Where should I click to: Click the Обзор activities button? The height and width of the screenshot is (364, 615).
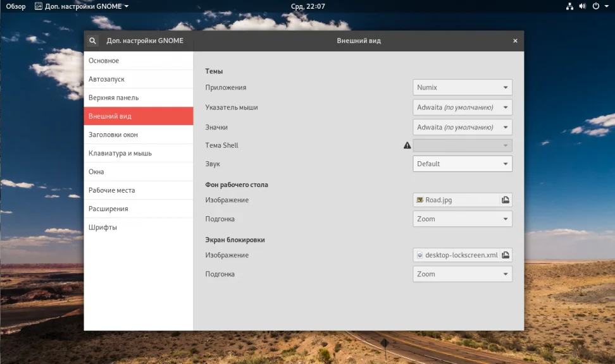coord(16,6)
